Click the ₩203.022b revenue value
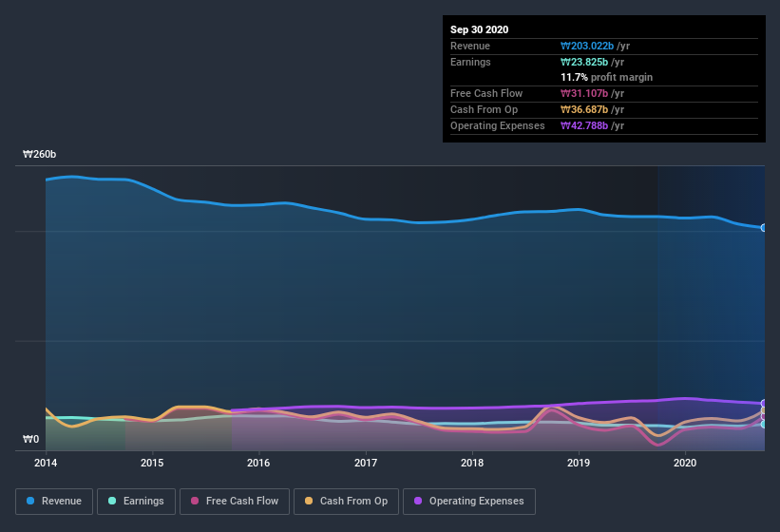 (587, 46)
